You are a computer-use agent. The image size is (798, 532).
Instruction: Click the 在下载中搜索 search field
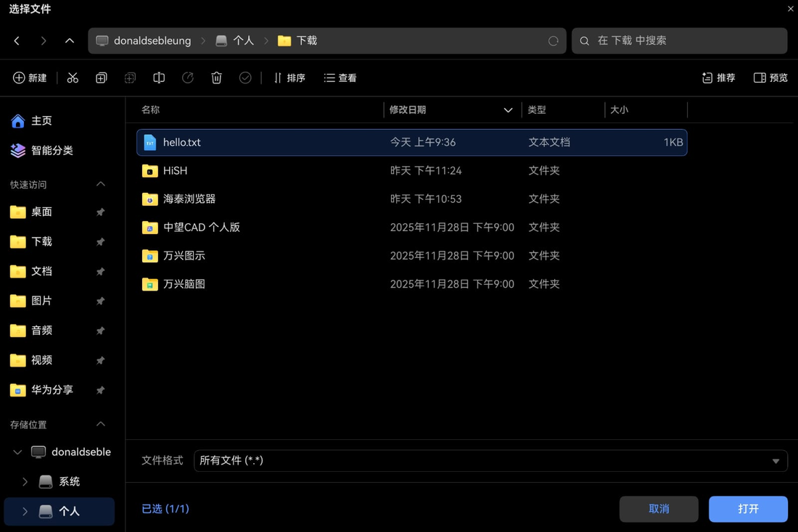coord(679,41)
